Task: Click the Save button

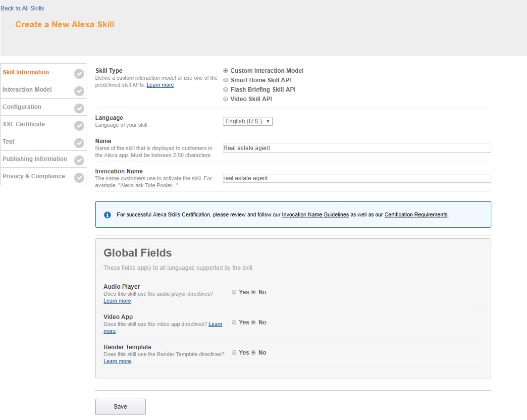Action: (120, 407)
